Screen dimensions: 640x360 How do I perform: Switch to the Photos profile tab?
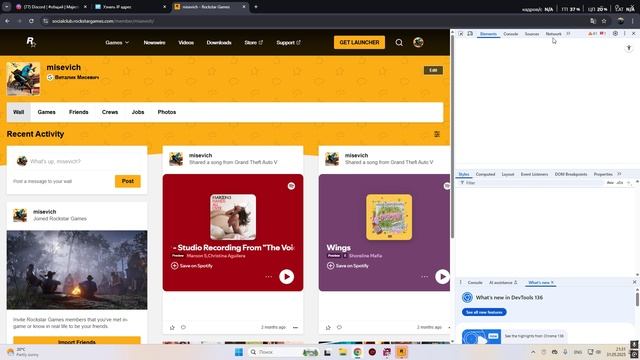167,112
